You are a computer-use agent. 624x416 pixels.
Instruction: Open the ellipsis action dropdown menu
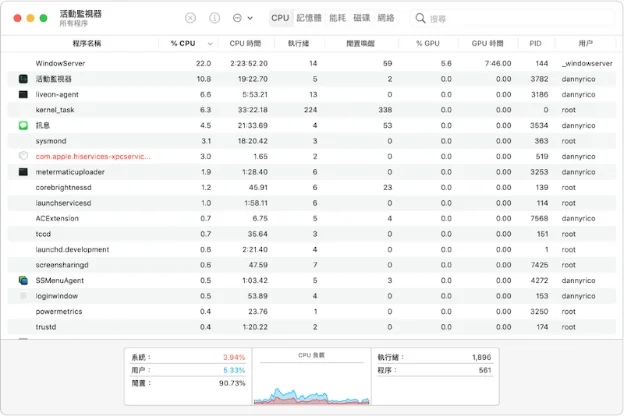237,18
